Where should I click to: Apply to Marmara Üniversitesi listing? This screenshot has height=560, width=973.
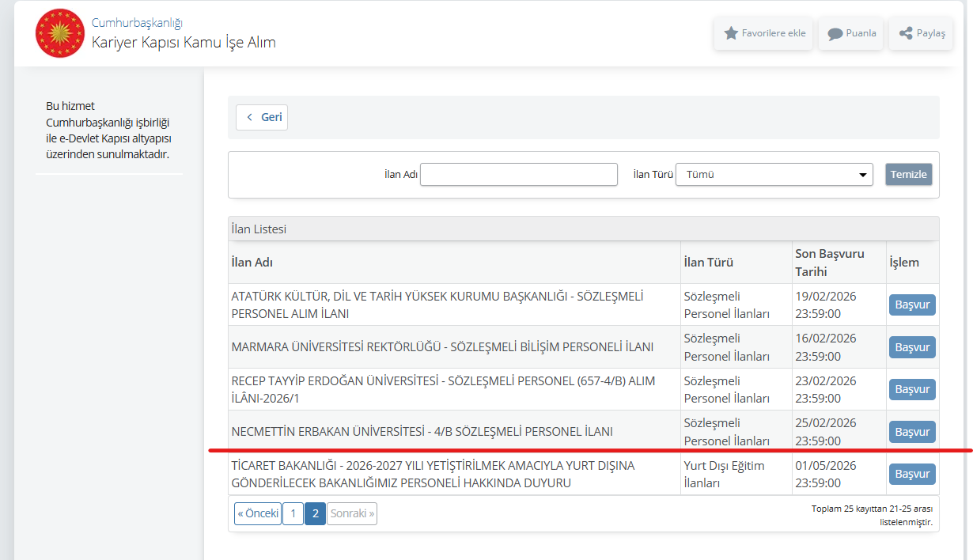(x=912, y=347)
